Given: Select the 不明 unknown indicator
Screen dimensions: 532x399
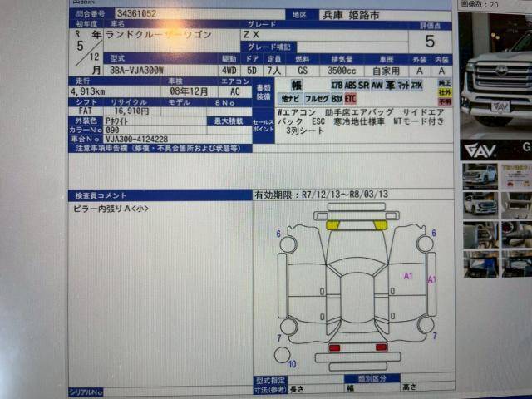Looking at the screenshot, I should 446,101.
